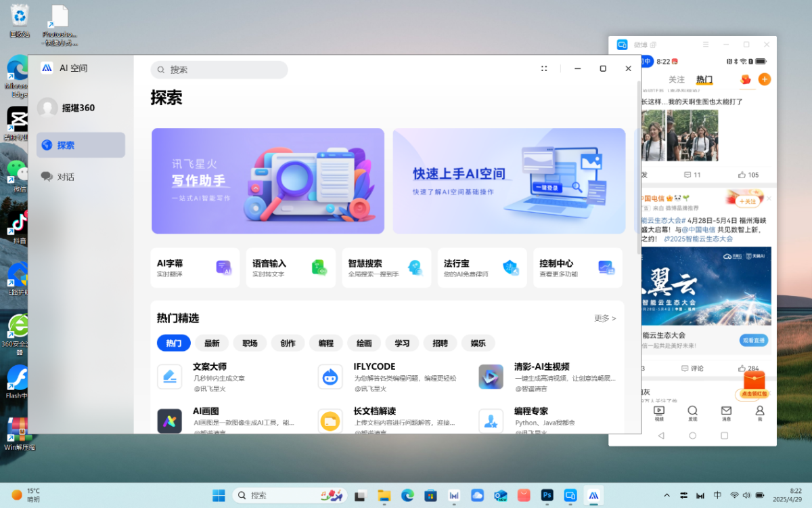The image size is (812, 508).
Task: Open 我 profile tab in Weibo bottom bar
Action: point(760,413)
